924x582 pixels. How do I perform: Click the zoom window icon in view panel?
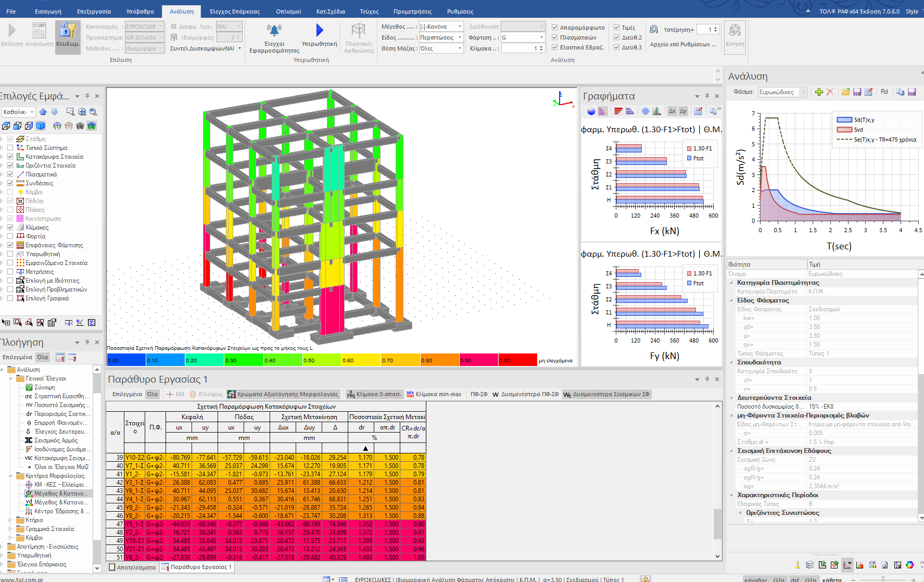[70, 112]
